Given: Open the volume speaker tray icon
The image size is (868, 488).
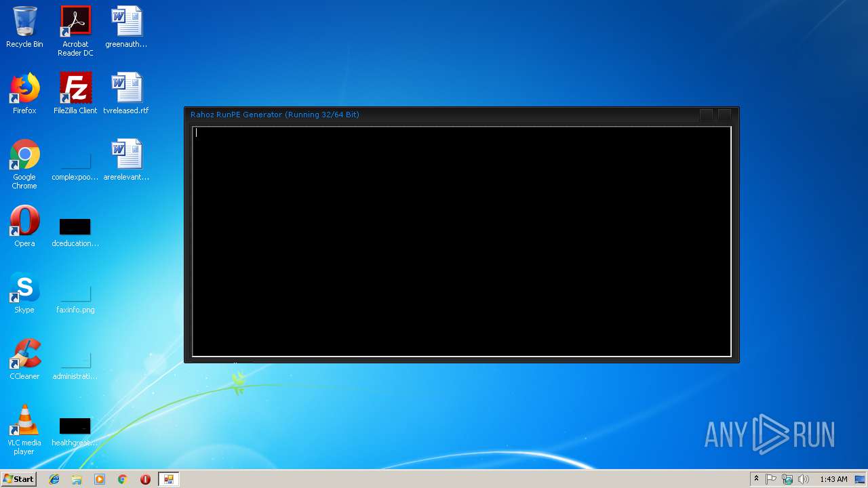Looking at the screenshot, I should coord(804,479).
